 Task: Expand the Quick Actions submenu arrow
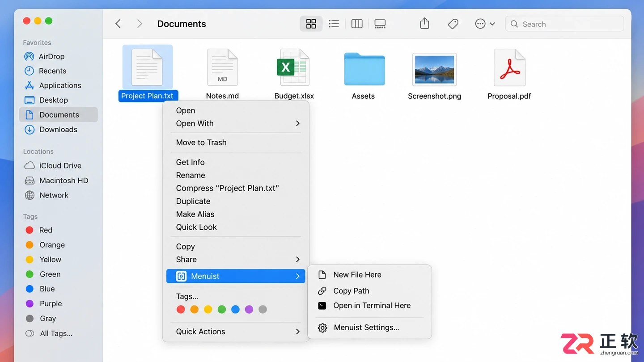[x=298, y=332]
